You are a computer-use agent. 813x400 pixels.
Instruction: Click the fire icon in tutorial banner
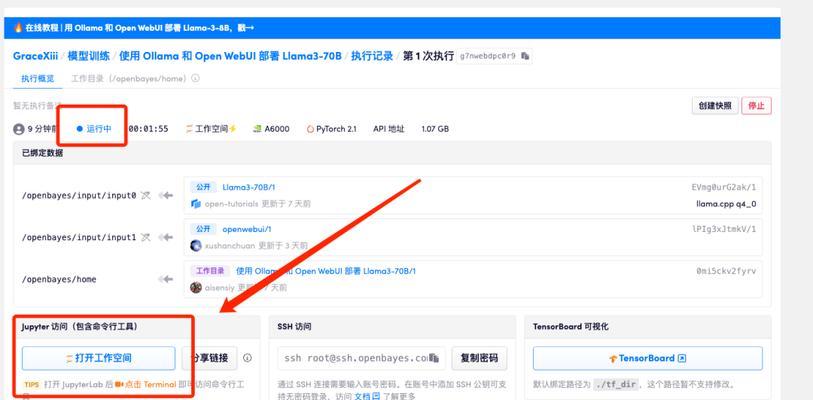pyautogui.click(x=18, y=28)
